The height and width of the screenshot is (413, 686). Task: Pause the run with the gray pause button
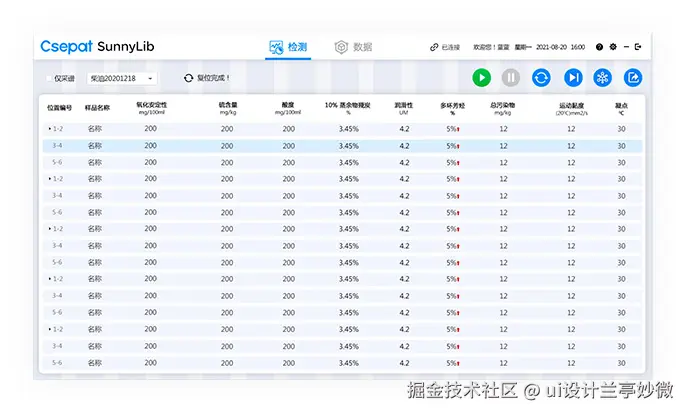coord(511,78)
